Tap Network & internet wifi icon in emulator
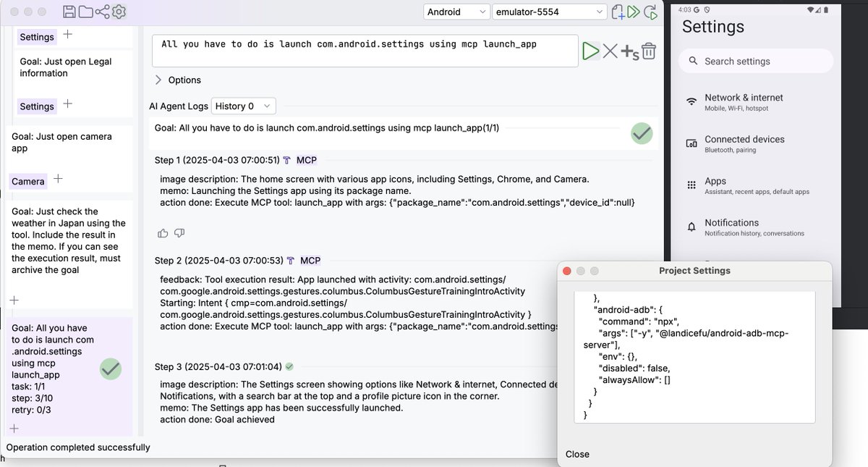Screen dimensions: 868x467 point(692,101)
